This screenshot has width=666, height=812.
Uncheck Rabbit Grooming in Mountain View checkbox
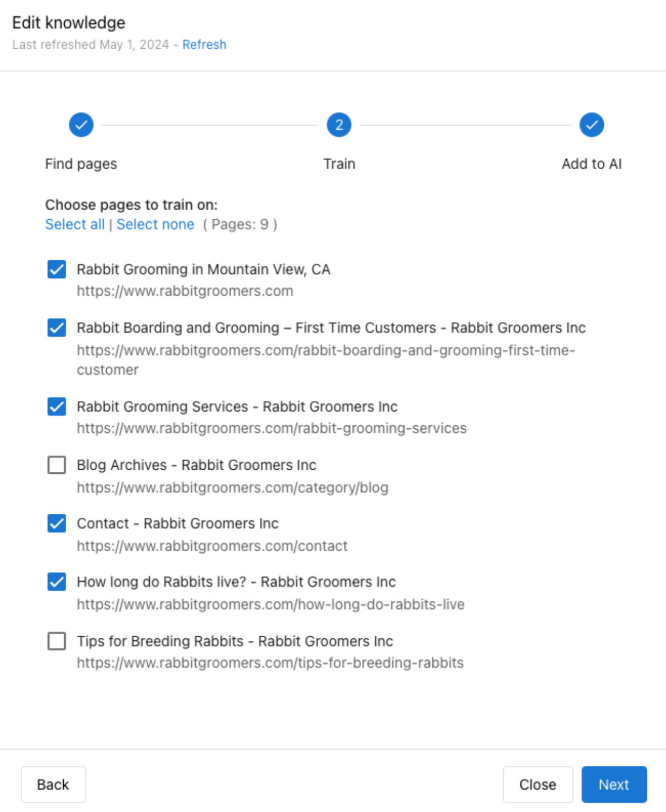56,270
